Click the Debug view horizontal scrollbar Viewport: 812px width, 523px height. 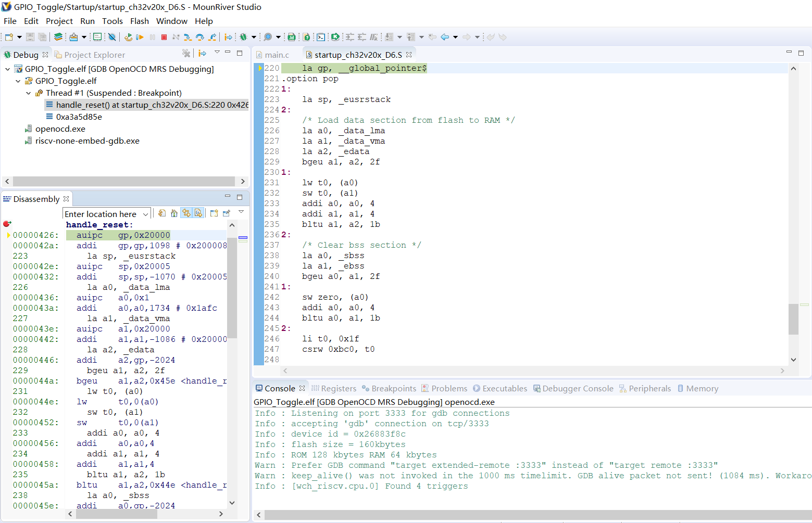pos(125,181)
